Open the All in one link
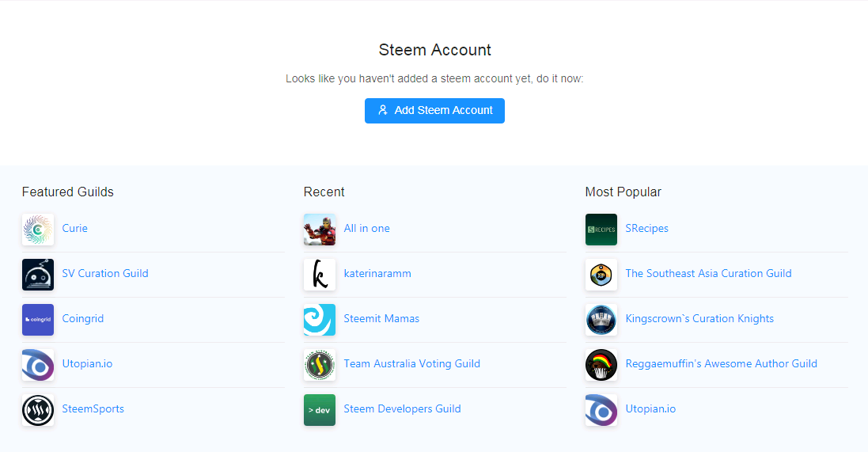 tap(366, 228)
